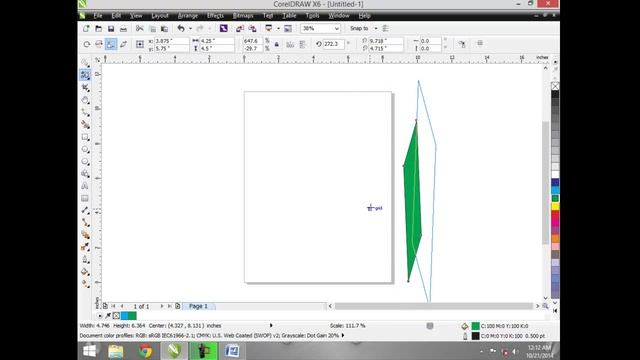Image resolution: width=640 pixels, height=360 pixels.
Task: Open the File menu
Action: tap(98, 16)
